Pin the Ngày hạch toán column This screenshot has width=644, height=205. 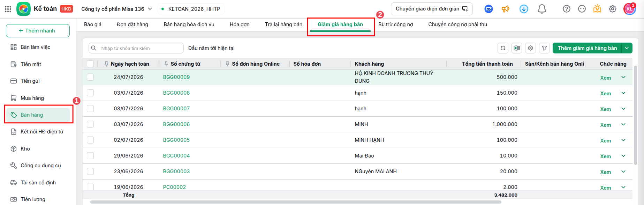pos(106,64)
